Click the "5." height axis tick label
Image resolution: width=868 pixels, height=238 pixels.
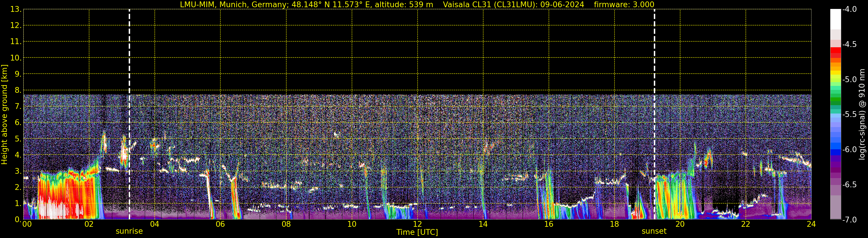coord(18,139)
